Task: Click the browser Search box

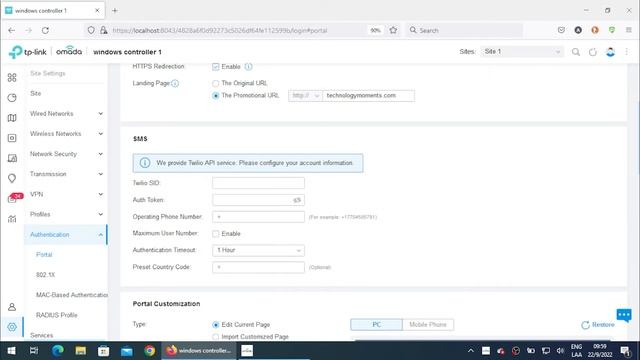Action: [464, 30]
